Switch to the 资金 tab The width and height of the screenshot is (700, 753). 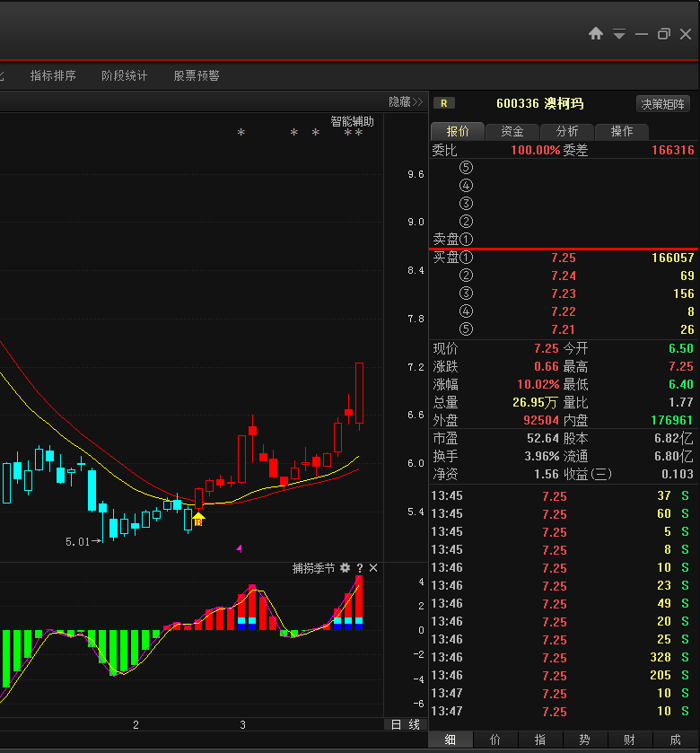[512, 131]
